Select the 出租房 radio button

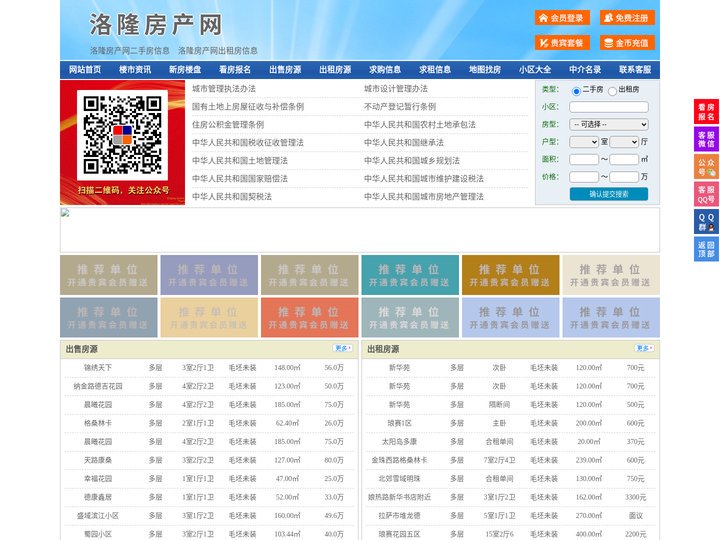click(612, 91)
